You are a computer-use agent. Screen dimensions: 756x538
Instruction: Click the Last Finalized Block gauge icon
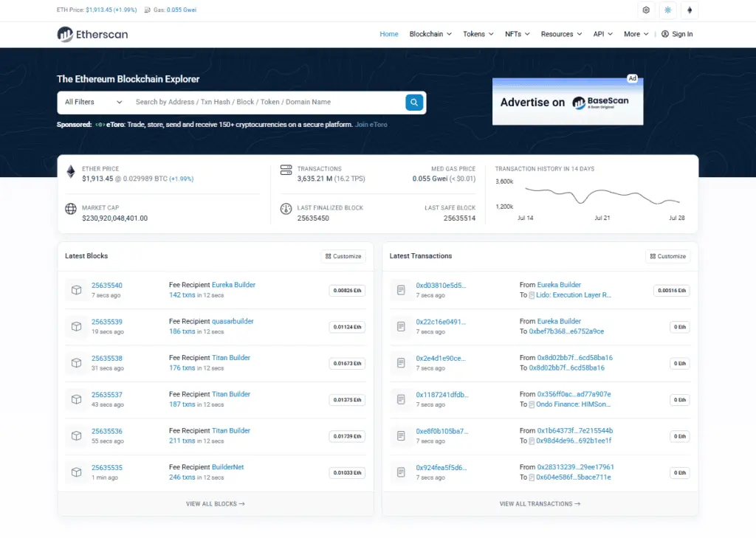coord(286,209)
